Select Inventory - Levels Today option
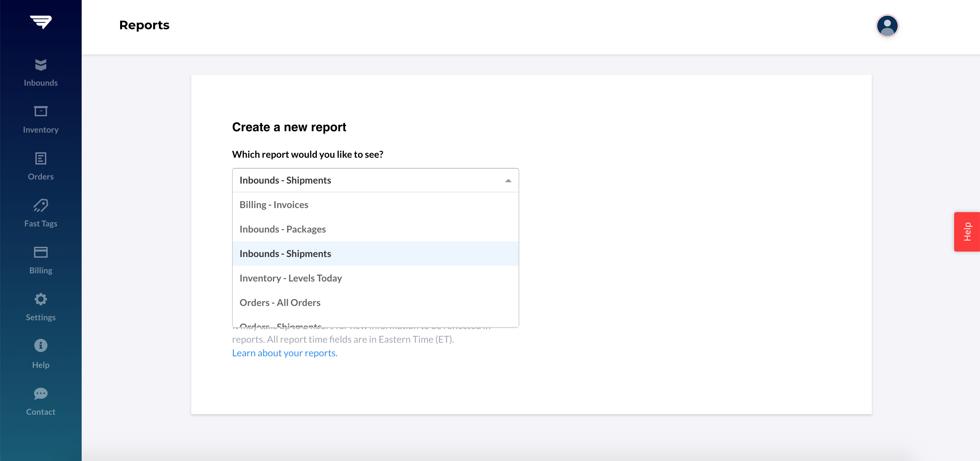Viewport: 980px width, 461px height. coord(375,278)
